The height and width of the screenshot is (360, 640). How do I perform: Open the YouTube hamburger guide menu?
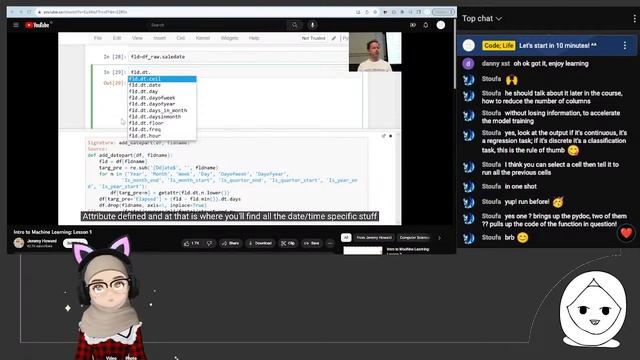pos(16,25)
